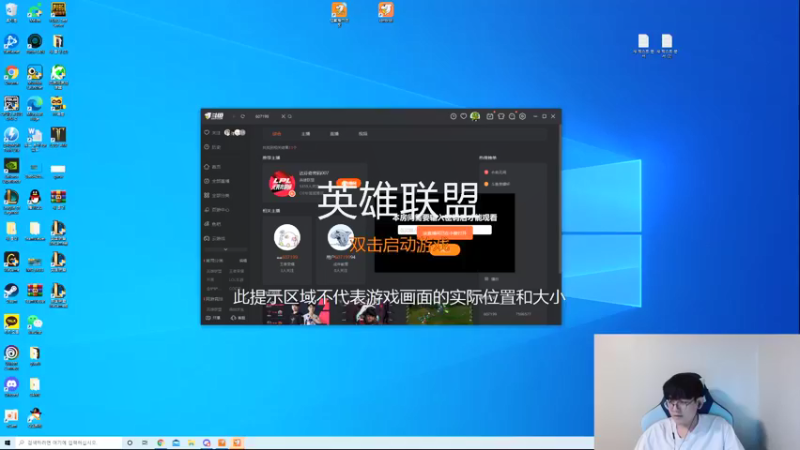Open Microsoft Edge desktop shortcut

pyautogui.click(x=35, y=108)
